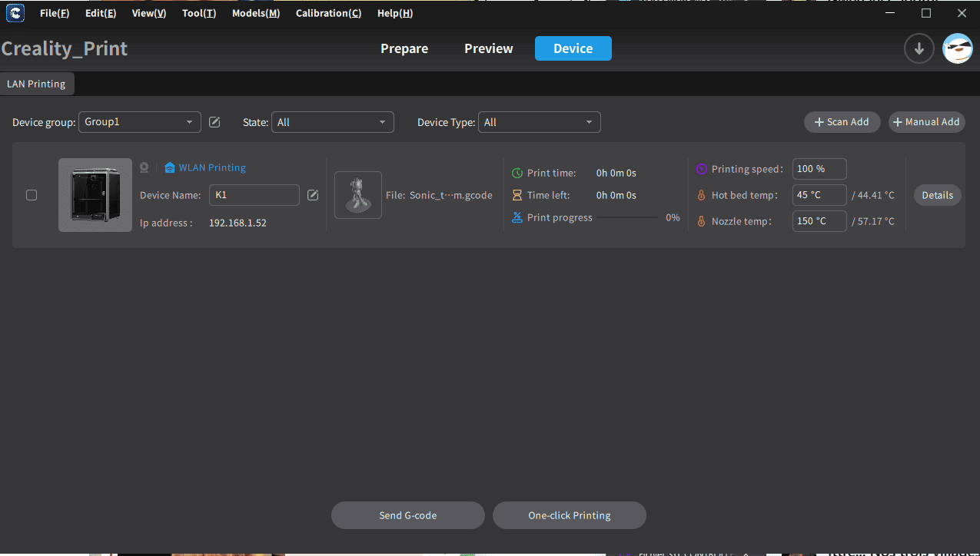Open the State filter dropdown
This screenshot has width=980, height=556.
(x=332, y=122)
